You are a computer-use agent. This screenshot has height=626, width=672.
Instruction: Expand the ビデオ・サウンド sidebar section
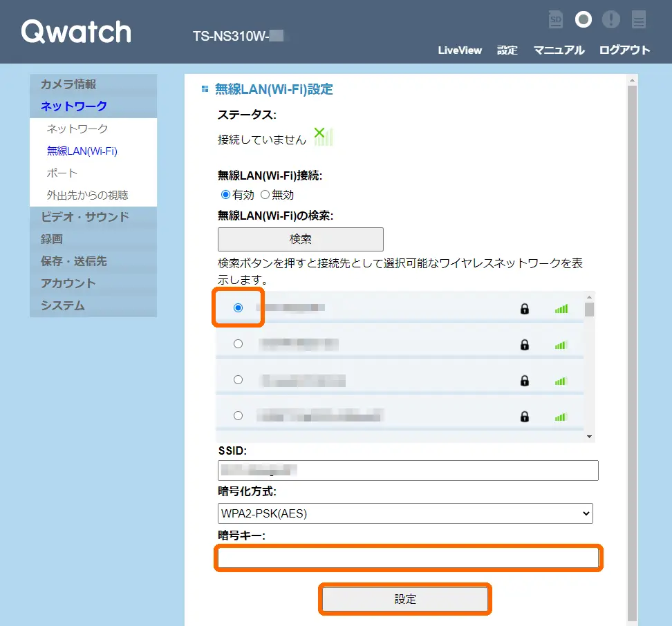[85, 217]
